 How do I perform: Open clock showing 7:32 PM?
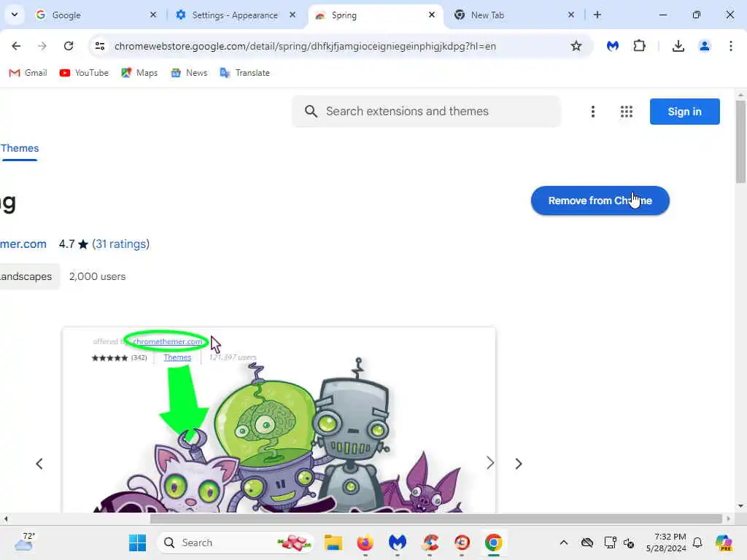[666, 542]
